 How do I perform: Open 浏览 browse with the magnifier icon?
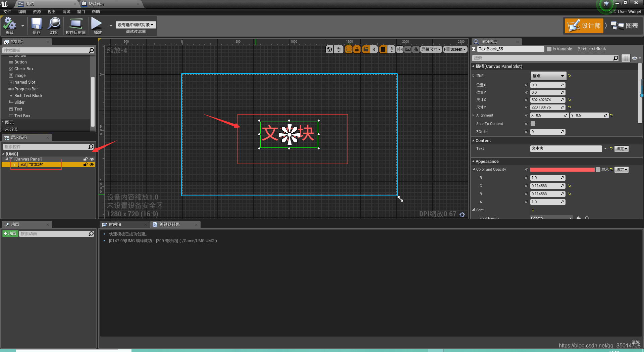pyautogui.click(x=54, y=26)
